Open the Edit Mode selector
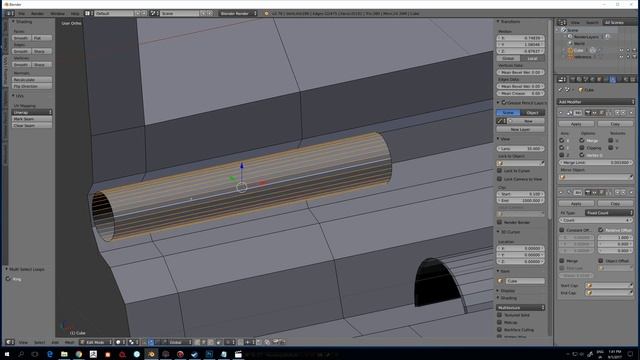 [97, 342]
